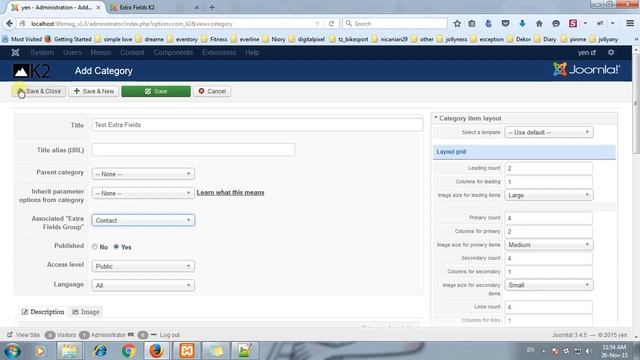Click Log out link in footer
The height and width of the screenshot is (360, 640).
point(169,335)
